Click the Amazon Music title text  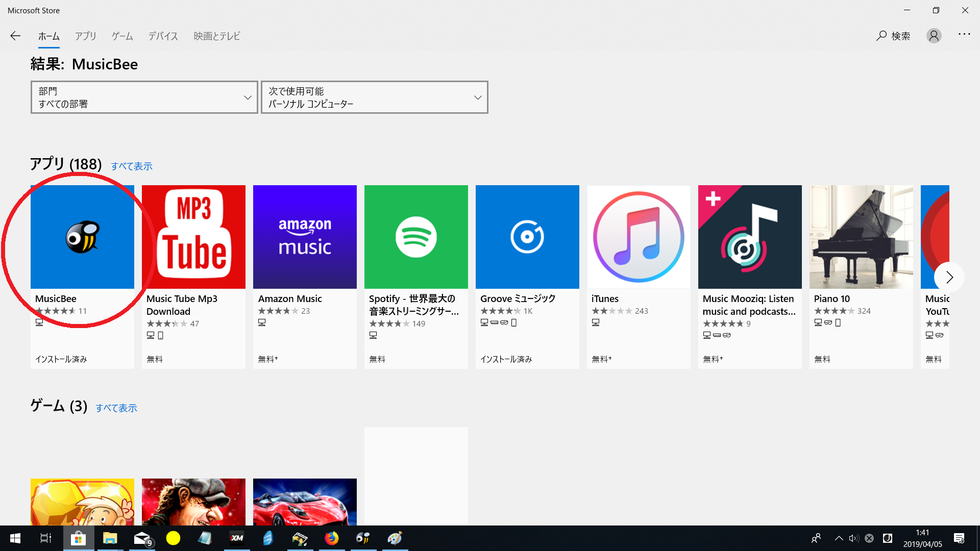click(290, 298)
